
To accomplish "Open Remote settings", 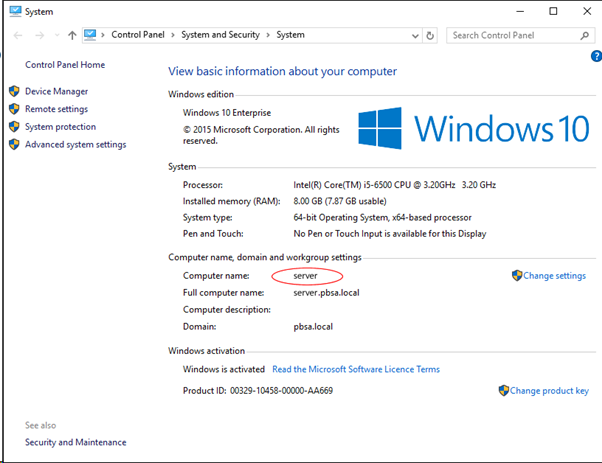I will (x=56, y=109).
